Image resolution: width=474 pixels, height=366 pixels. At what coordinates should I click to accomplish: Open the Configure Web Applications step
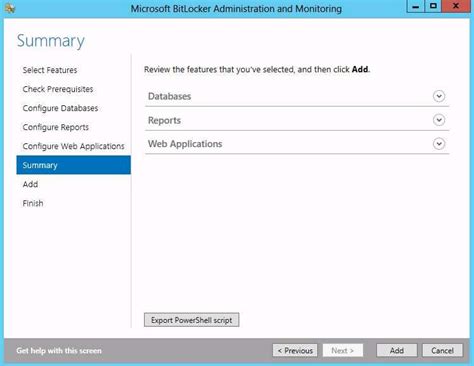[73, 146]
